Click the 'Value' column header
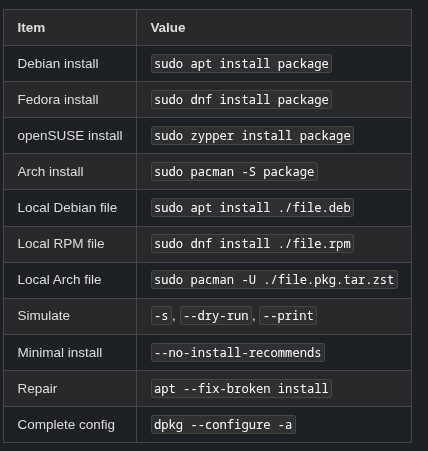 pyautogui.click(x=168, y=28)
